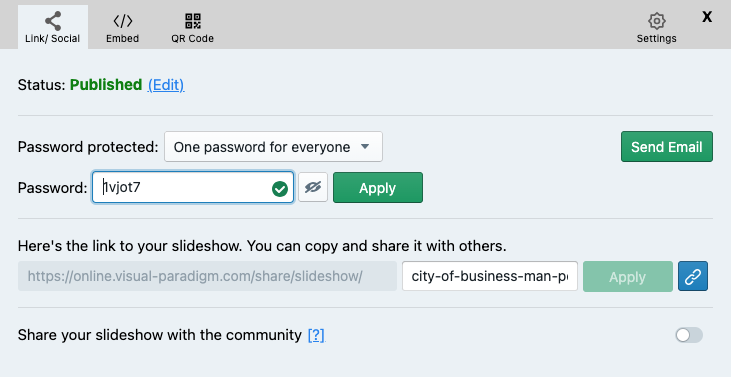Viewport: 731px width, 377px height.
Task: Toggle password visibility with the eye icon
Action: point(313,187)
